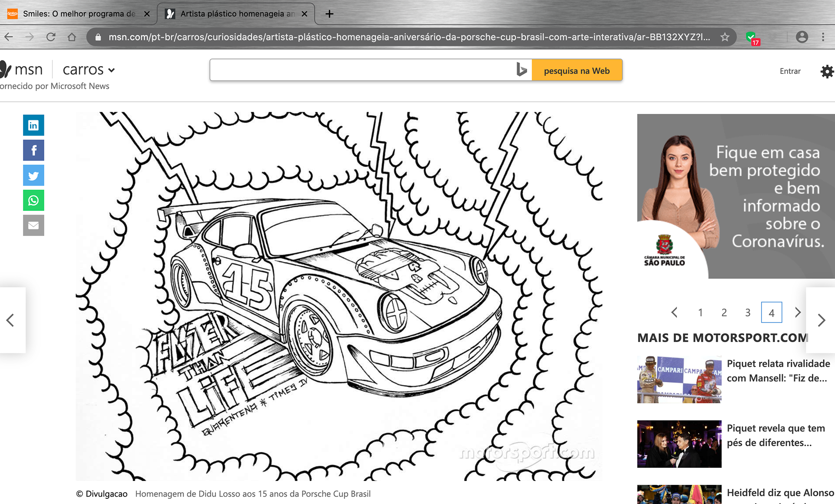Go to previous gallery image
This screenshot has height=504, width=835.
(x=10, y=320)
